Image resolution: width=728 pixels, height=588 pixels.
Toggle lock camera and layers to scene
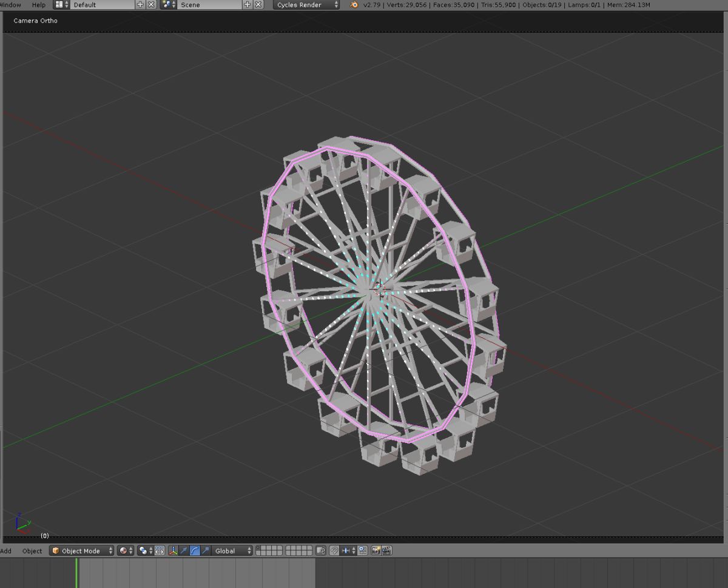[320, 551]
